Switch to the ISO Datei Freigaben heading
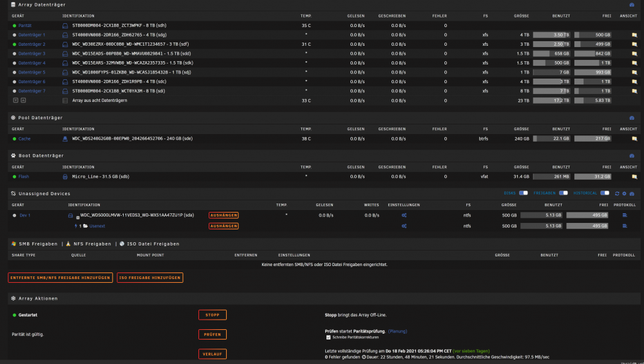 (x=153, y=244)
